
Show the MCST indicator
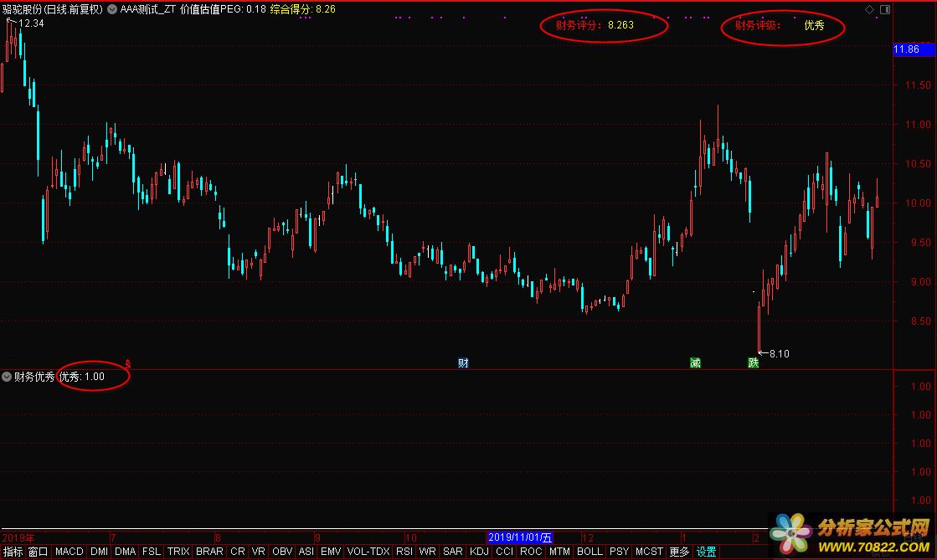(649, 552)
